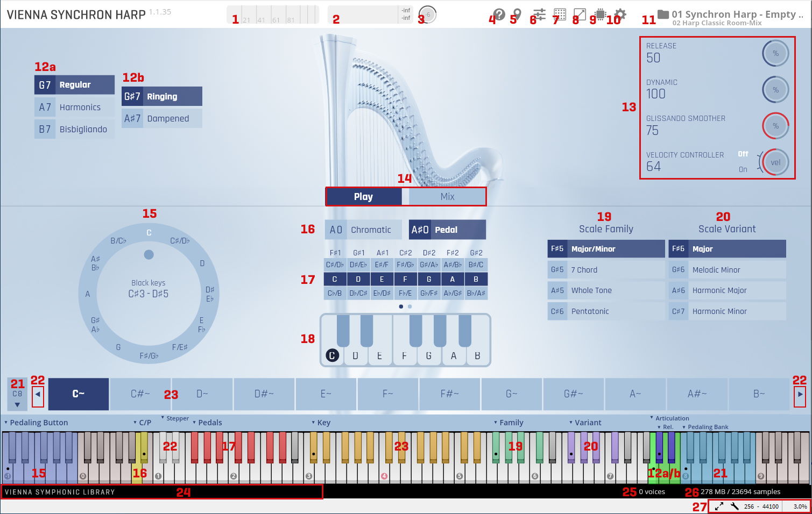This screenshot has width=812, height=514.
Task: Click the master volume knob
Action: (x=428, y=14)
